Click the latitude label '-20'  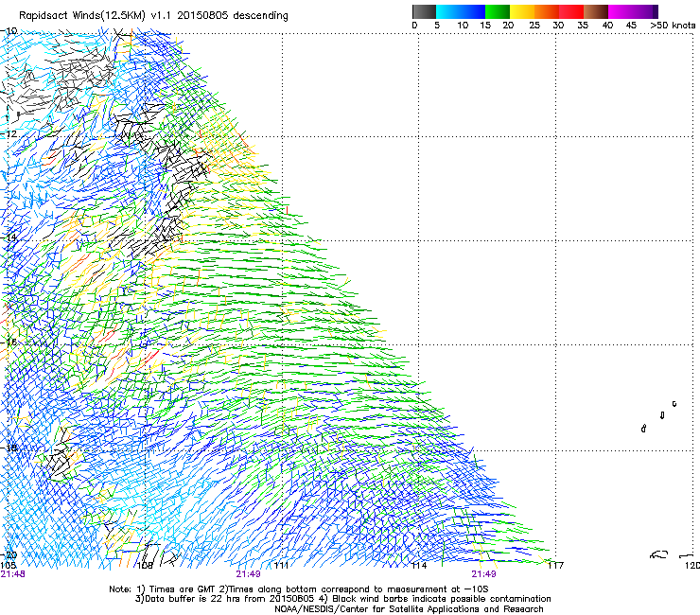point(9,555)
